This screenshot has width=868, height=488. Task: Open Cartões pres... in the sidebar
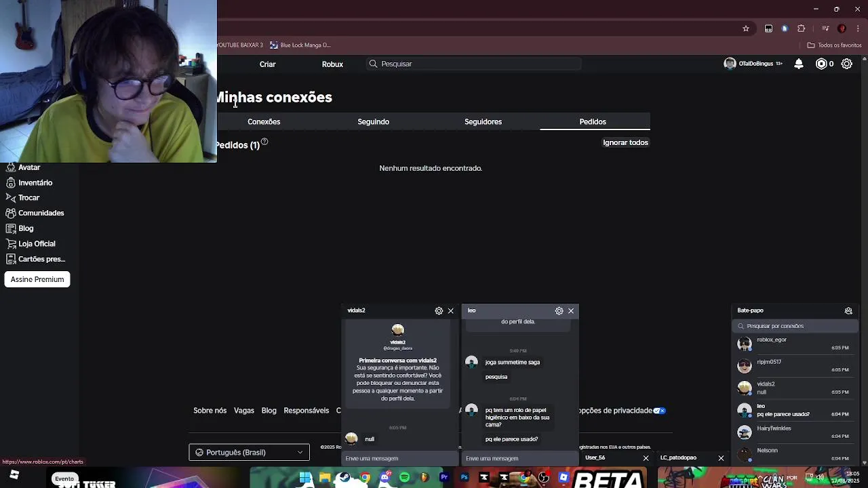pyautogui.click(x=35, y=259)
